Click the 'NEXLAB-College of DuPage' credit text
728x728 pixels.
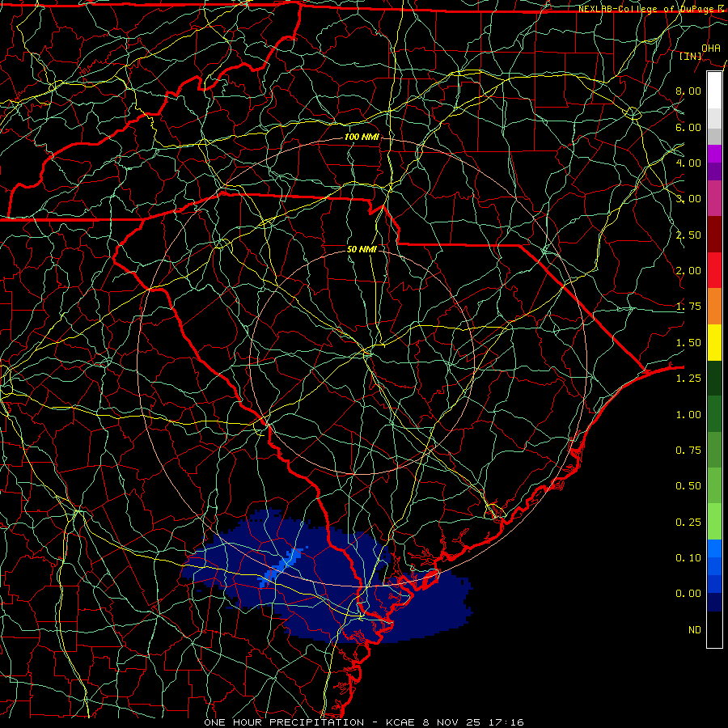[x=648, y=9]
